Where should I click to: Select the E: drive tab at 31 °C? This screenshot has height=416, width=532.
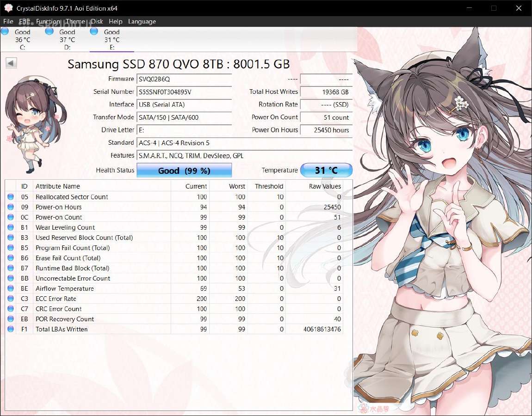tap(112, 39)
